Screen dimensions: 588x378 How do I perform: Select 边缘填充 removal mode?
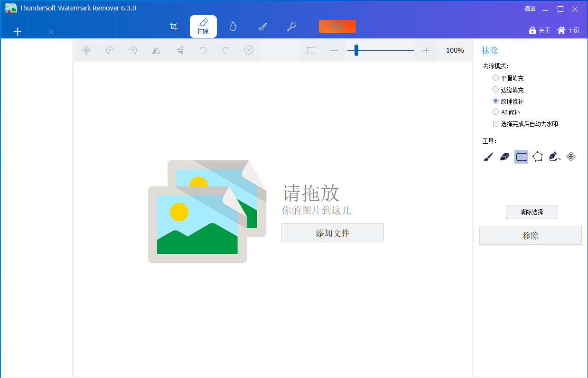[508, 90]
